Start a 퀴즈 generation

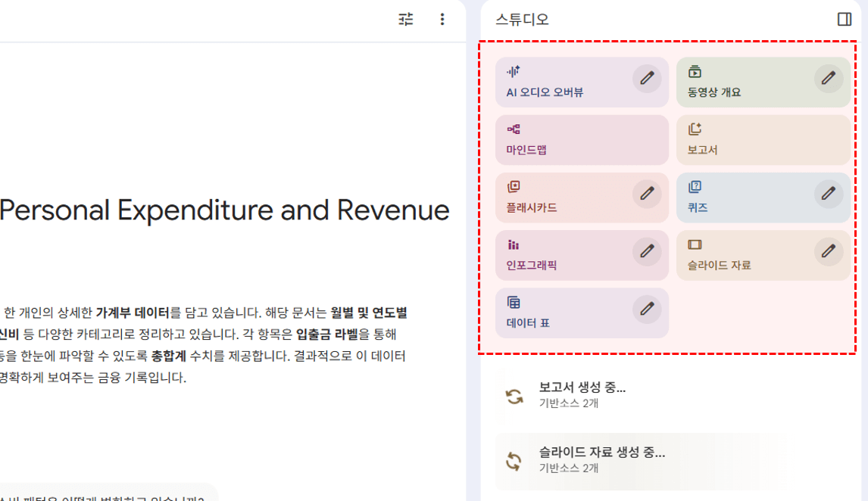(742, 198)
